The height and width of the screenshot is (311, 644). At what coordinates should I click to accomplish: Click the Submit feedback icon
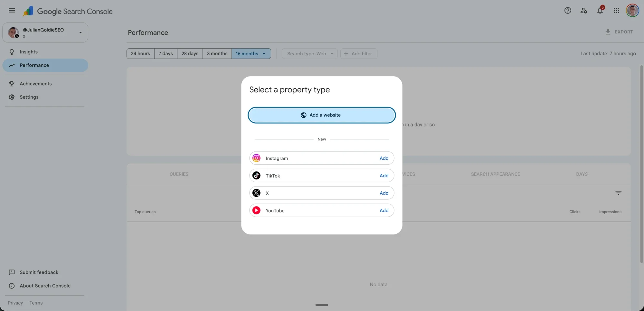point(12,272)
